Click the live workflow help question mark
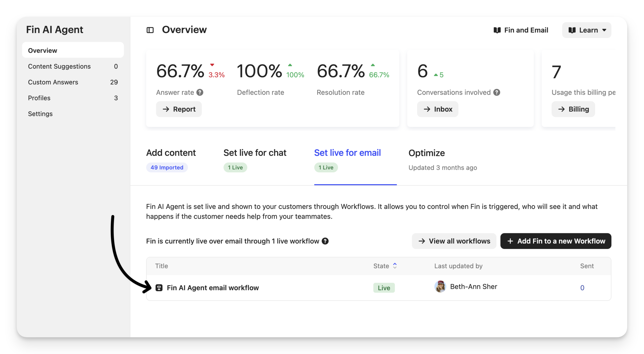The image size is (644, 354). point(325,241)
